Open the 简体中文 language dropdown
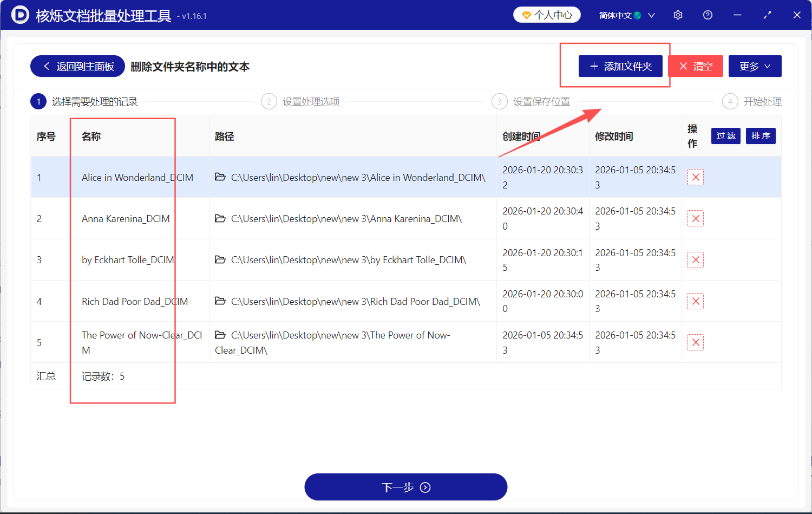The image size is (812, 514). pos(624,15)
